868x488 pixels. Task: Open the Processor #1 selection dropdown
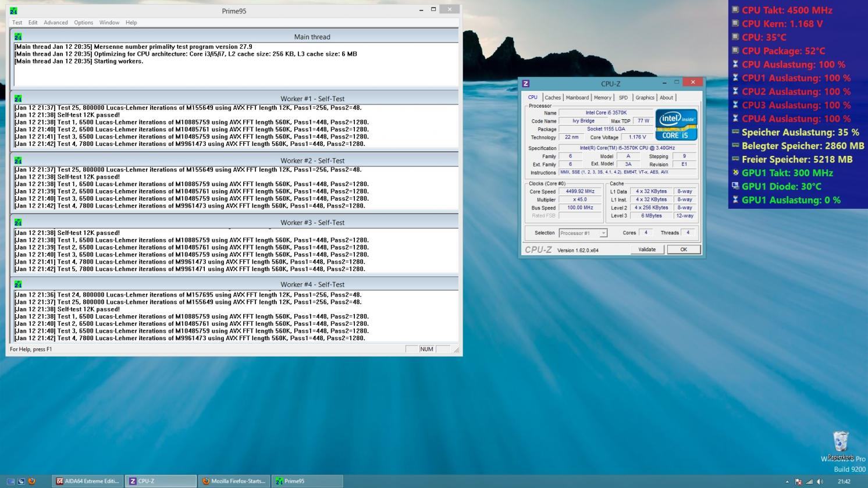603,233
